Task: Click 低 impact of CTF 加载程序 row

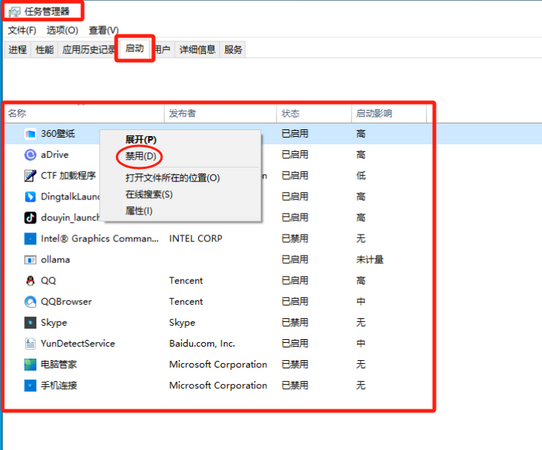Action: coord(361,176)
